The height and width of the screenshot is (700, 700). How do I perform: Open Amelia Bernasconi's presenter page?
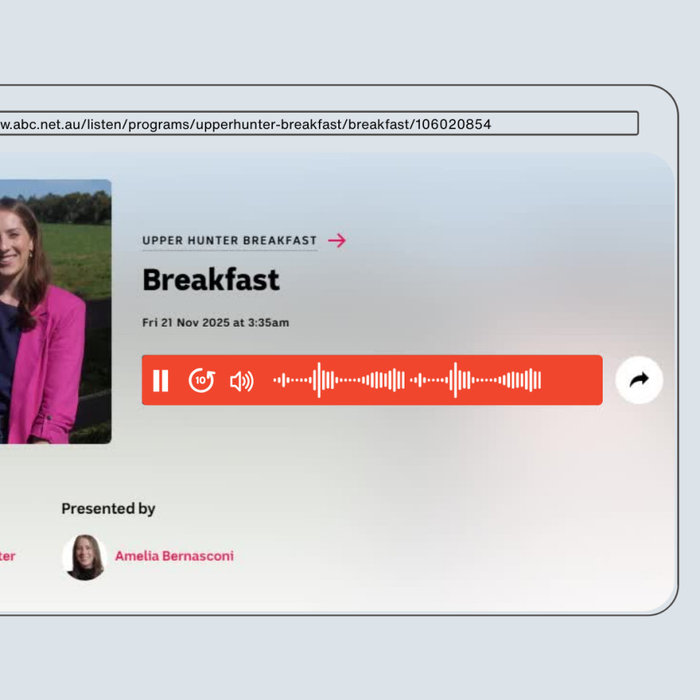174,556
